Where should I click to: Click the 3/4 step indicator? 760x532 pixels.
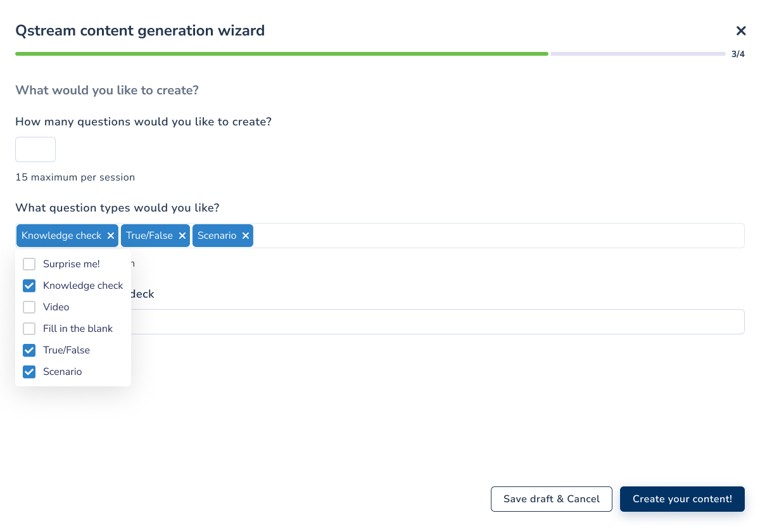[738, 54]
